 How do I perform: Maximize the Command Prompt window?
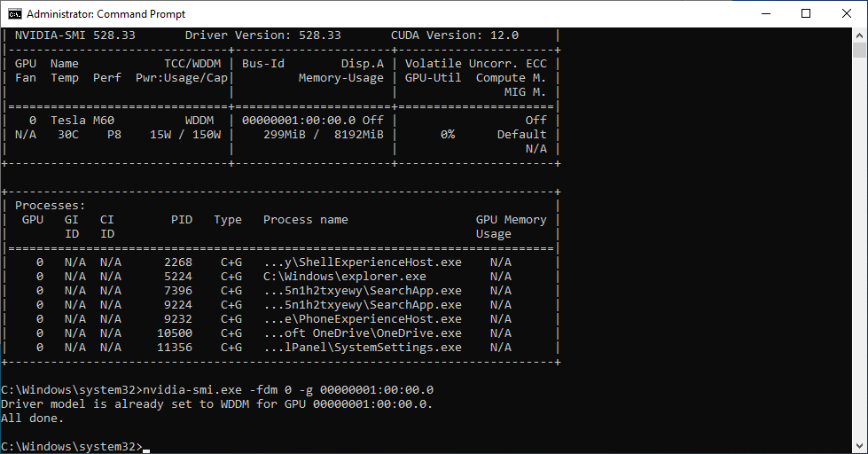point(806,14)
